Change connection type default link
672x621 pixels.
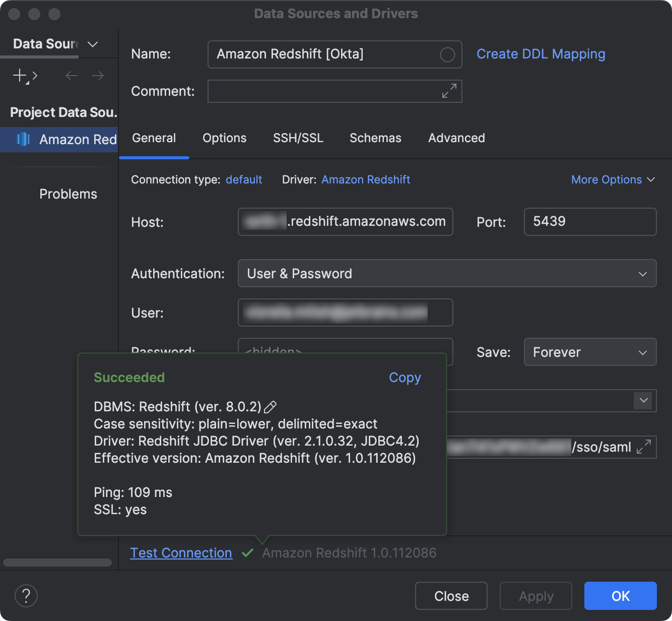coord(244,179)
